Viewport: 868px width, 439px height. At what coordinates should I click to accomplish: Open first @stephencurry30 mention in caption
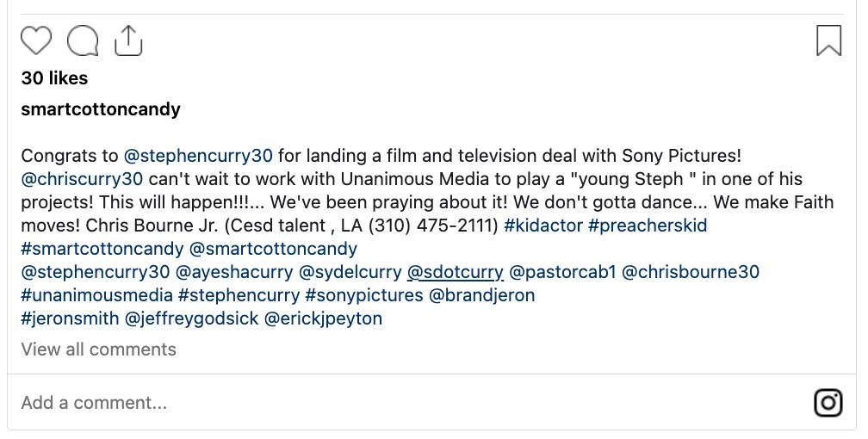(198, 156)
